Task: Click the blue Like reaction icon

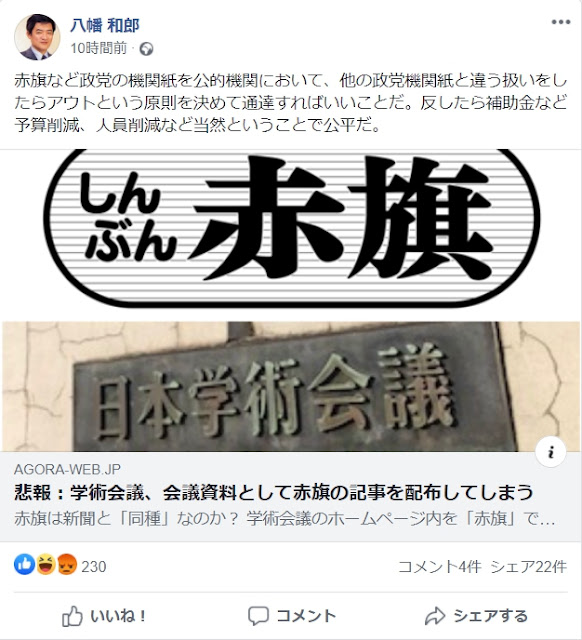Action: click(x=24, y=564)
